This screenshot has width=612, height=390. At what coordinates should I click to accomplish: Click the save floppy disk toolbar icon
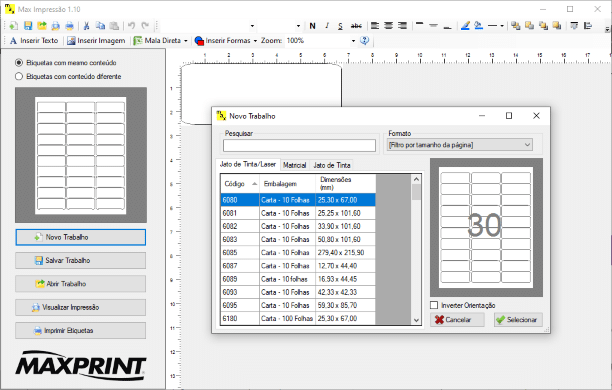28,26
